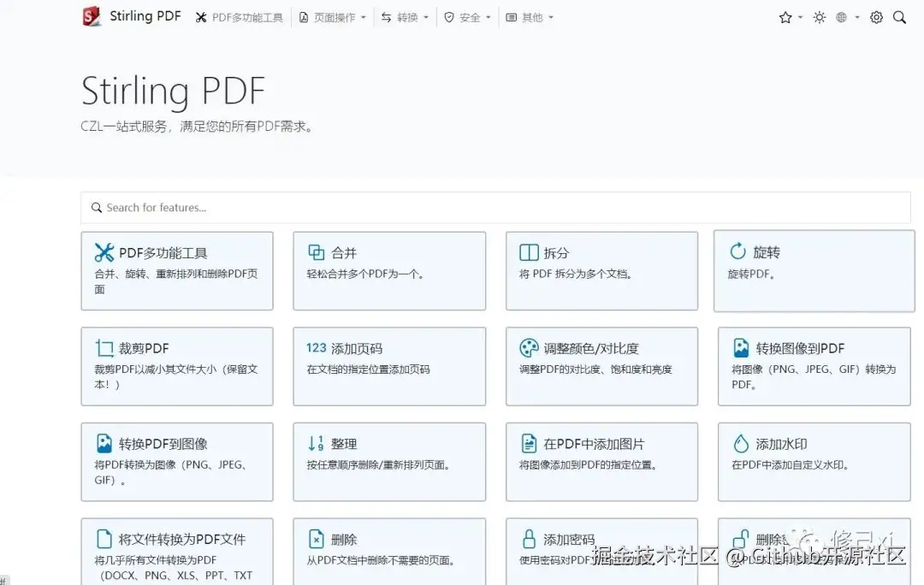924x585 pixels.
Task: Click description 从PDF文档中删除不需要的页面。
Action: tap(381, 560)
